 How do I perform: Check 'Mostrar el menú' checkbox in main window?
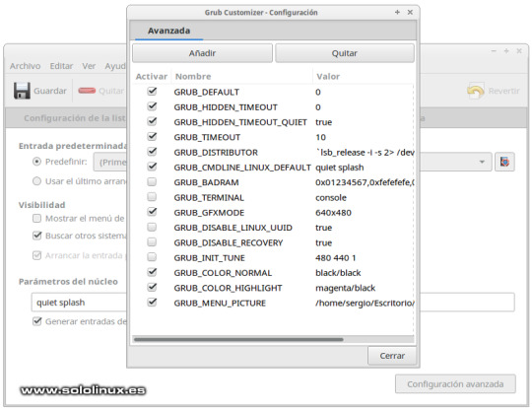coord(36,218)
